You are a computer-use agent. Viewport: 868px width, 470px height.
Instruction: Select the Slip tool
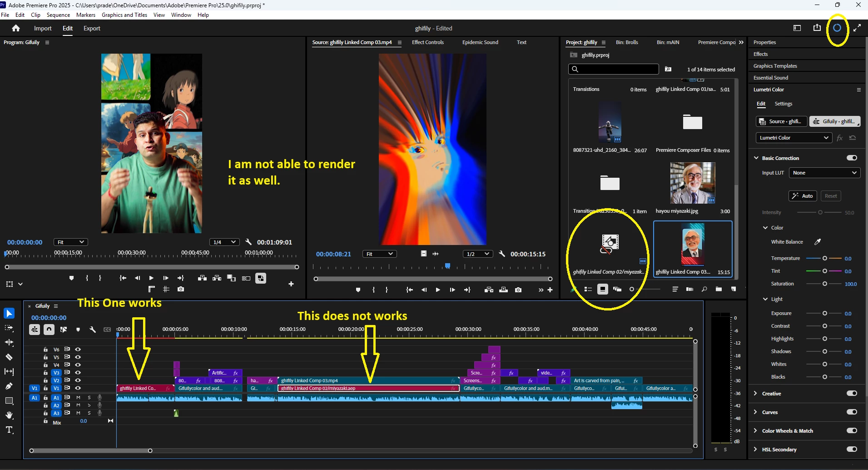point(9,371)
